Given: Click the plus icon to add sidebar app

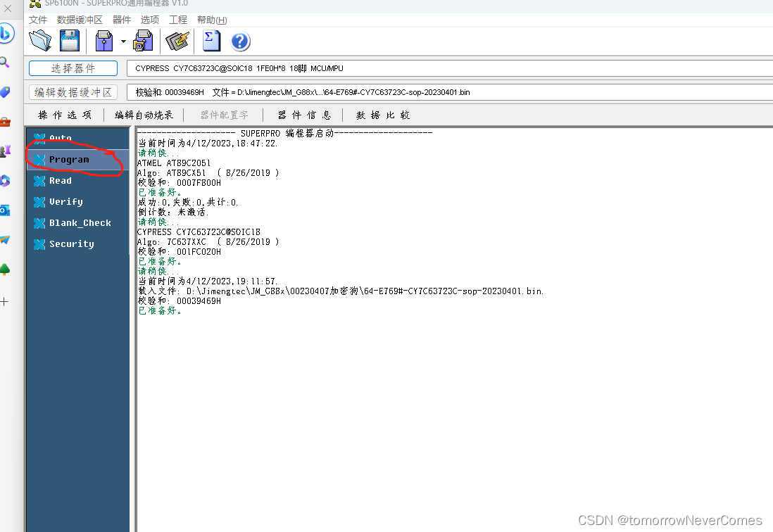Looking at the screenshot, I should (x=4, y=301).
